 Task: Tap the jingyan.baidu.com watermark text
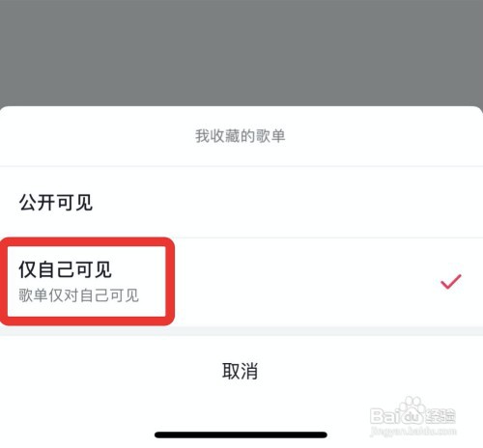413,431
